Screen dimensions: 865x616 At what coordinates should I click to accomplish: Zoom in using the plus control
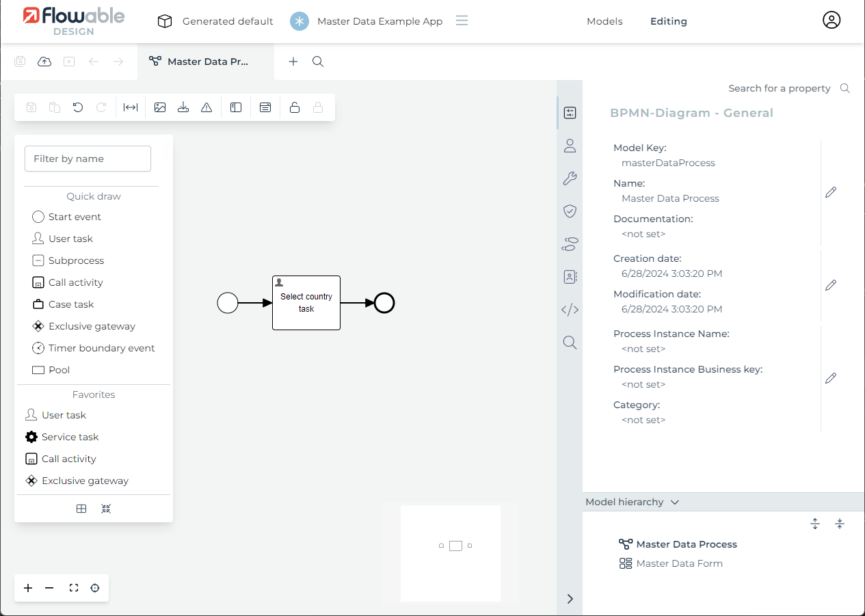[27, 588]
